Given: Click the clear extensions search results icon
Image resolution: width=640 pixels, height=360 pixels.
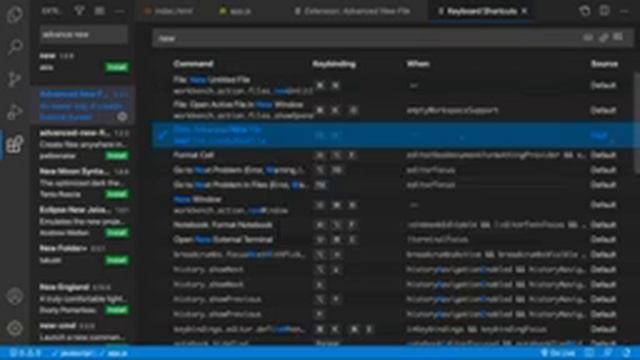Looking at the screenshot, I should pos(99,11).
